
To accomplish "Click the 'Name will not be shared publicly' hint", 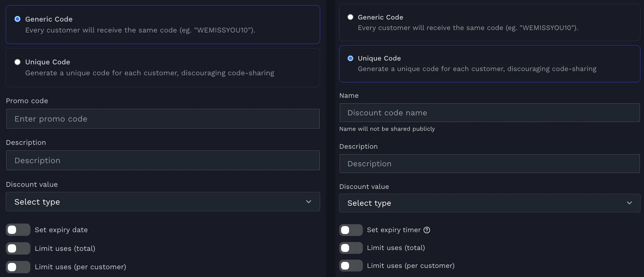I will click(387, 129).
